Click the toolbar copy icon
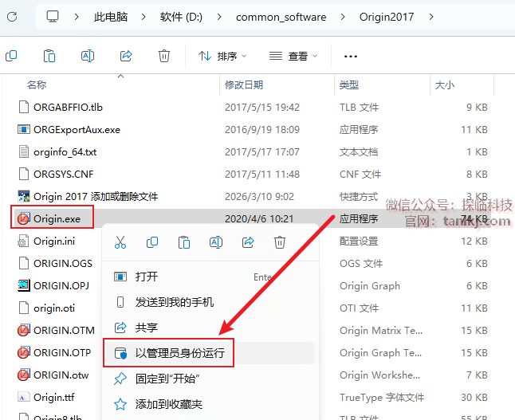This screenshot has width=515, height=420. click(x=11, y=56)
